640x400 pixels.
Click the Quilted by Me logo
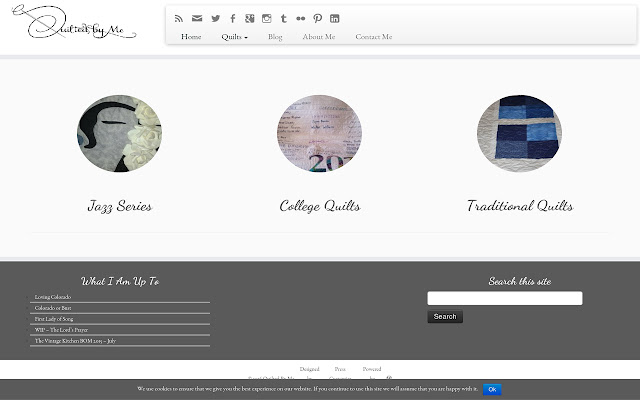pos(82,25)
